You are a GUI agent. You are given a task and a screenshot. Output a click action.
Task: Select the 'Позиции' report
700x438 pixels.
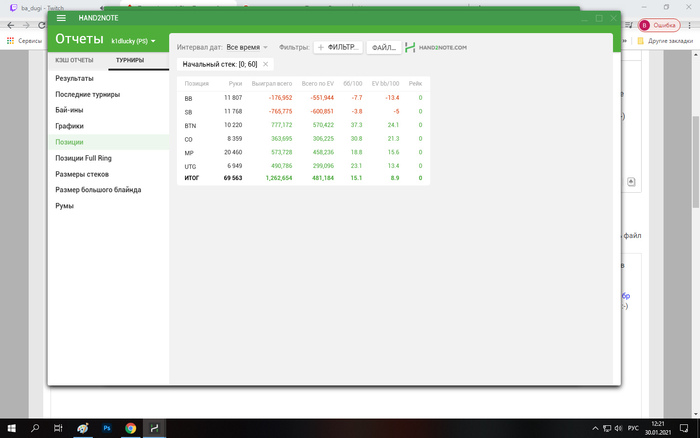coord(108,142)
